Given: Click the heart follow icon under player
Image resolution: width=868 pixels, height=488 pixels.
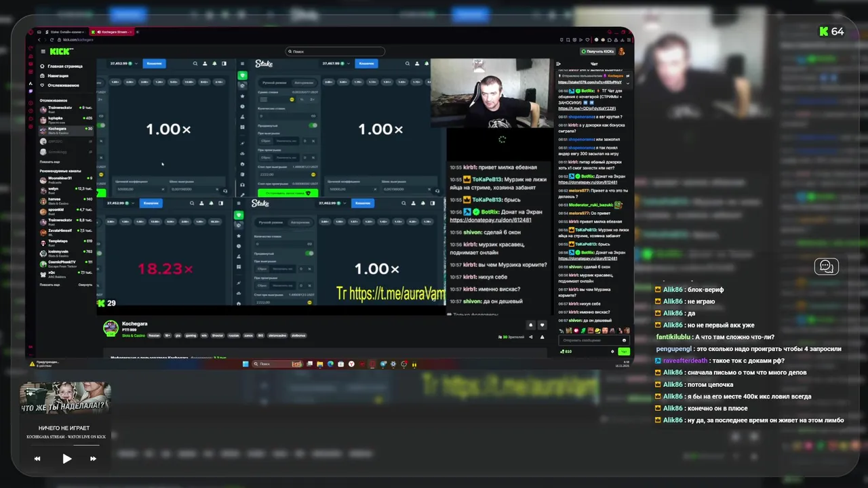Looking at the screenshot, I should click(541, 325).
